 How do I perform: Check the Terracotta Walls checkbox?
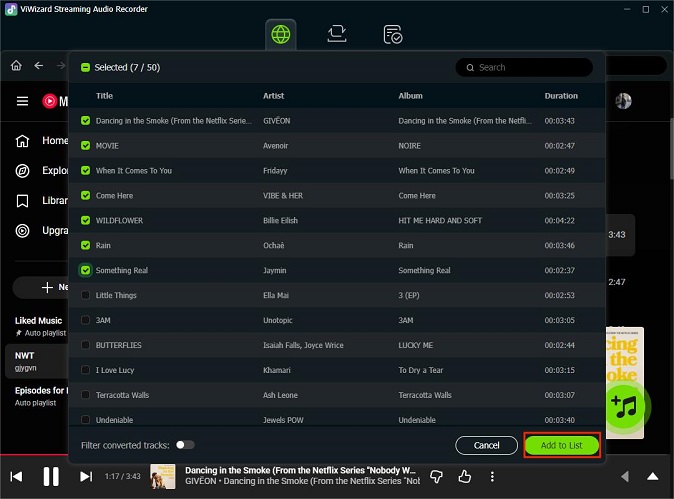[x=86, y=395]
